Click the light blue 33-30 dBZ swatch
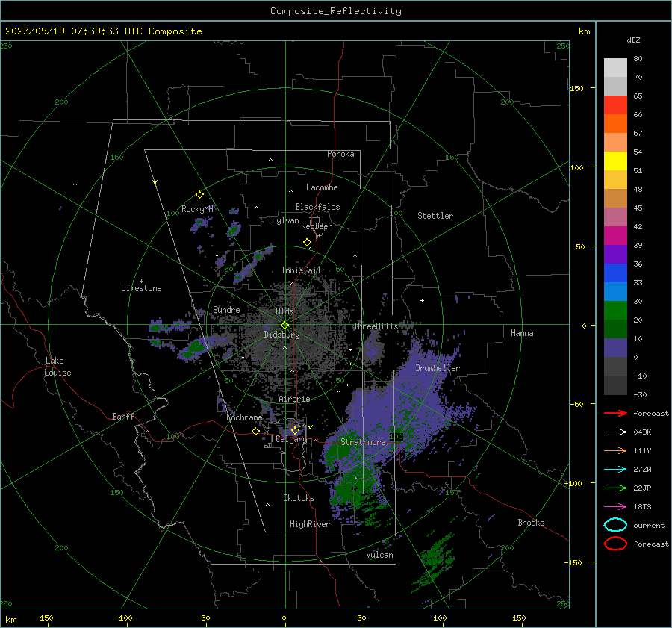The height and width of the screenshot is (628, 672). click(615, 291)
